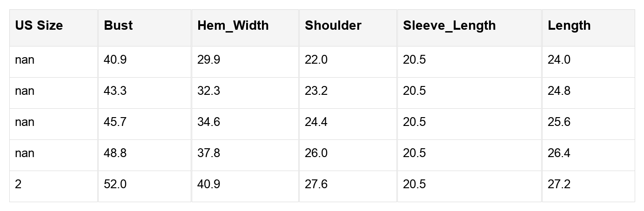
Task: Click the US Size column header
Action: (x=39, y=26)
